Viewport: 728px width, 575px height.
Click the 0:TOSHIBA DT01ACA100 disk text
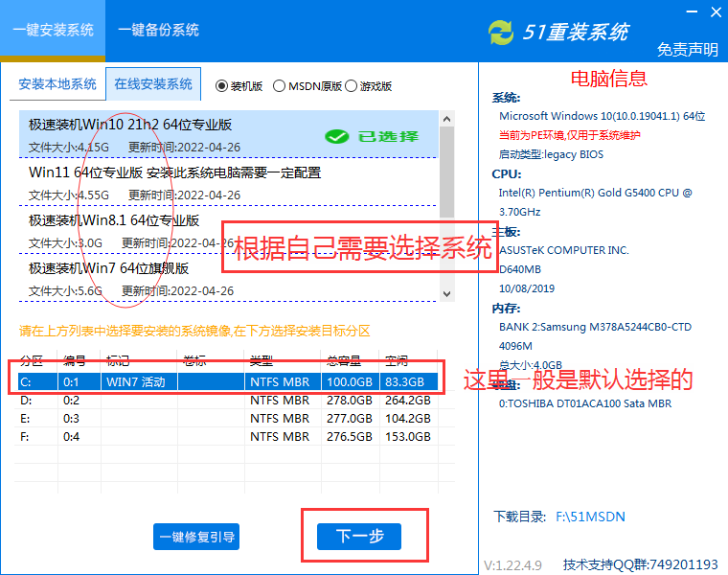[x=585, y=403]
